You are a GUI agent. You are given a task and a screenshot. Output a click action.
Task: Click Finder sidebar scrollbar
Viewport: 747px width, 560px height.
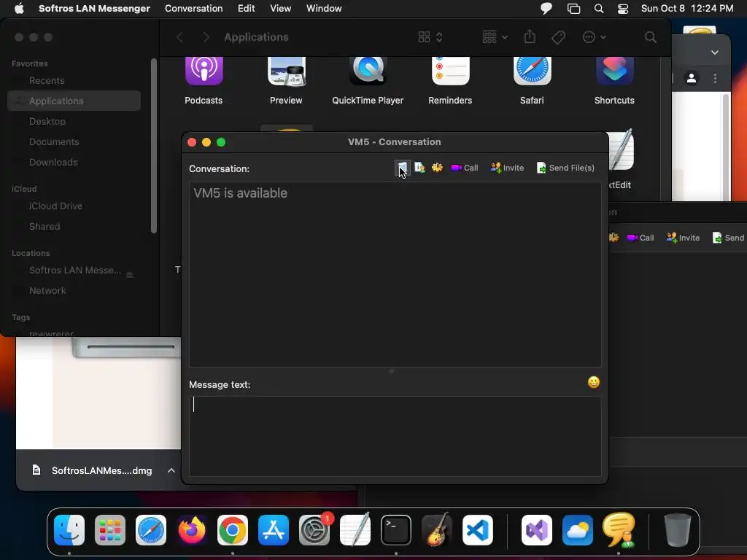(x=153, y=146)
